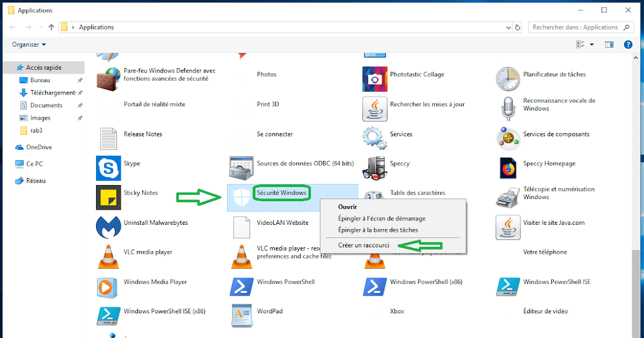
Task: Go up one folder level
Action: pyautogui.click(x=52, y=27)
